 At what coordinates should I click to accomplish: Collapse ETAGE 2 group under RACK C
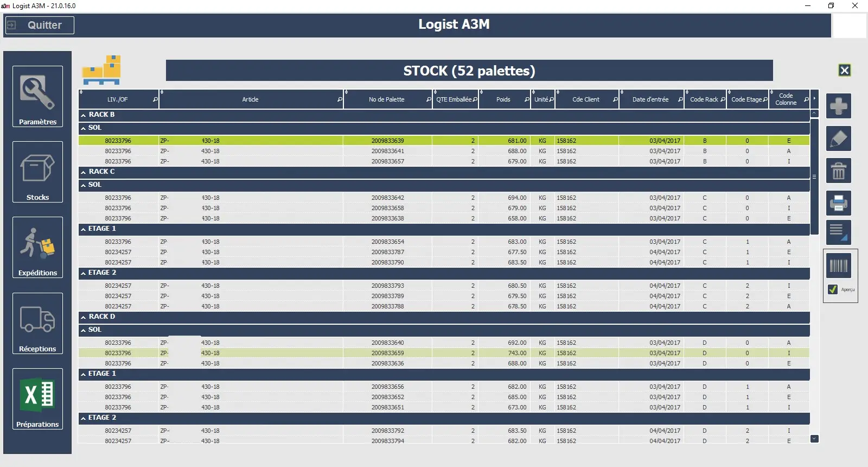pyautogui.click(x=83, y=273)
